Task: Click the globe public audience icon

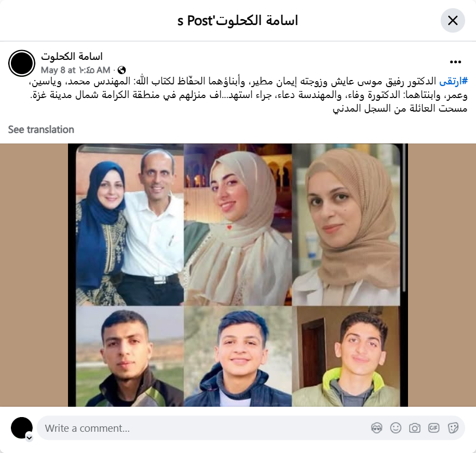Action: coord(121,70)
